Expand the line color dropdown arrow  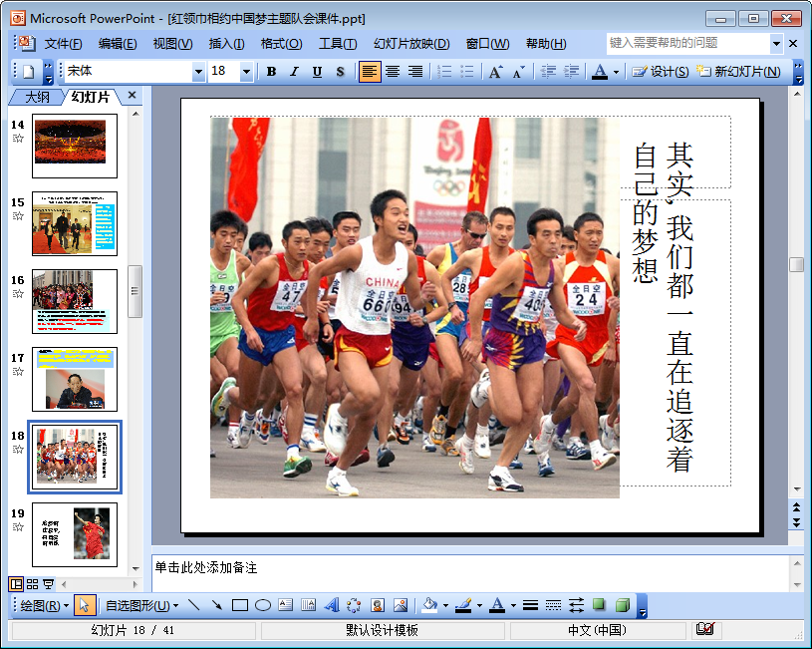479,605
